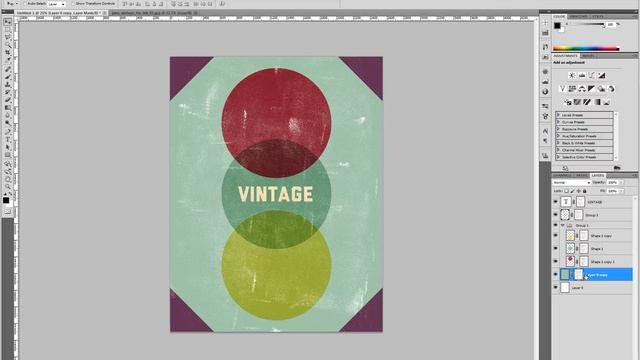Add a Levels adjustment

point(582,76)
